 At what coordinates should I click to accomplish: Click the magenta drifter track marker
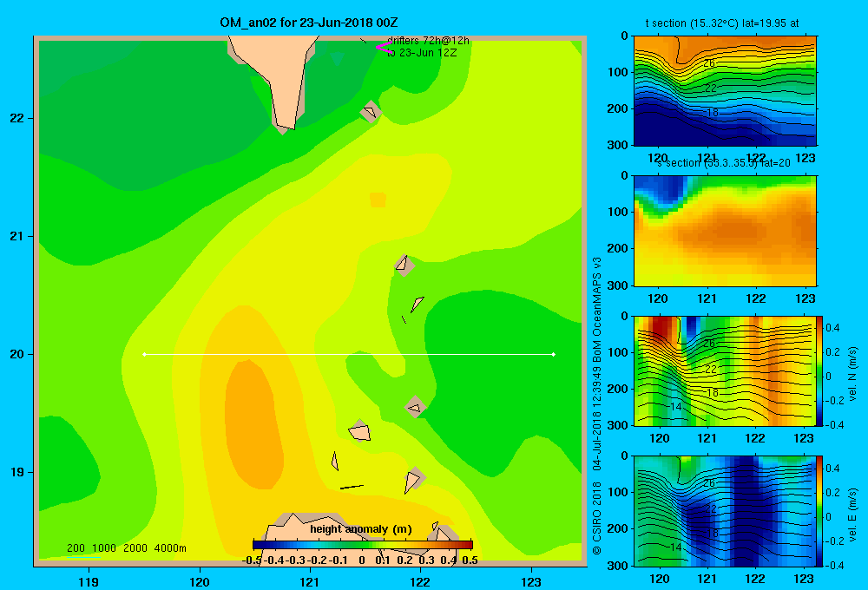point(384,47)
